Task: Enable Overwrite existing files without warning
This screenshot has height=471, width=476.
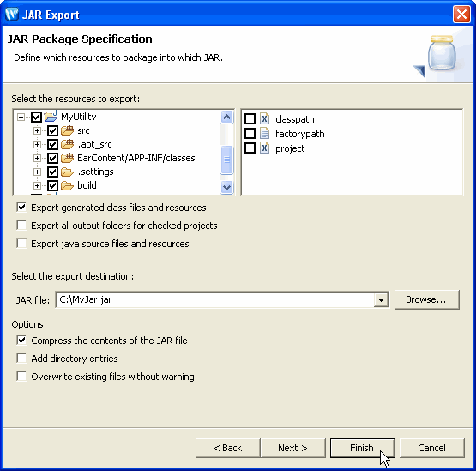Action: (x=21, y=377)
